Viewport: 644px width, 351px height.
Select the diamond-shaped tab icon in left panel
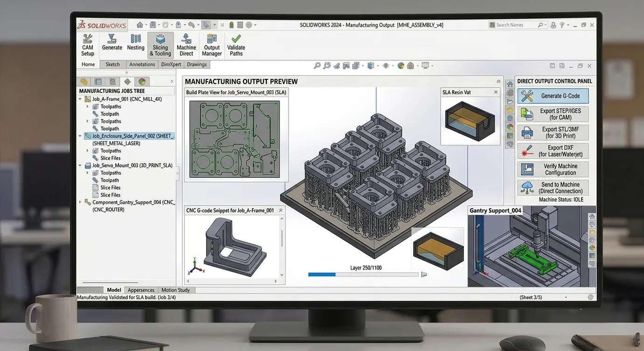pyautogui.click(x=127, y=81)
